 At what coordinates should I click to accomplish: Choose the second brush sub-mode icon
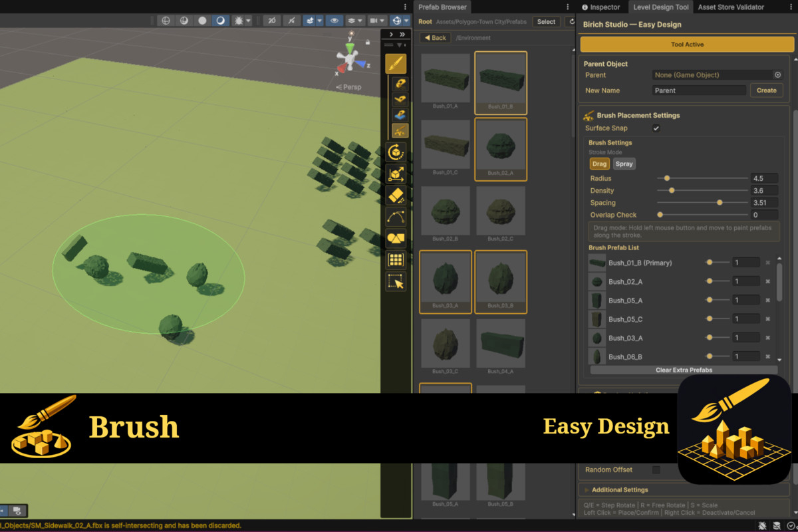pyautogui.click(x=400, y=99)
